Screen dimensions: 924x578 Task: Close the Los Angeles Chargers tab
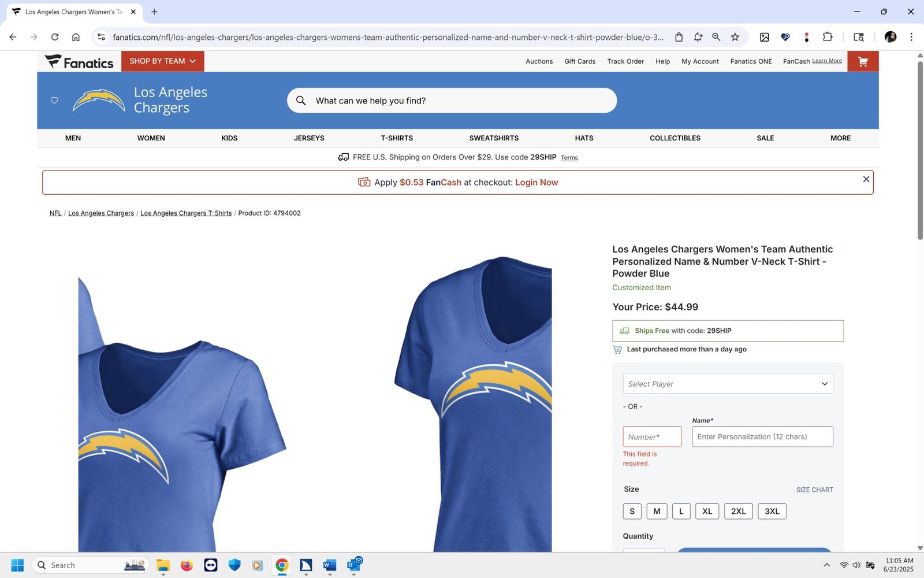pyautogui.click(x=133, y=12)
